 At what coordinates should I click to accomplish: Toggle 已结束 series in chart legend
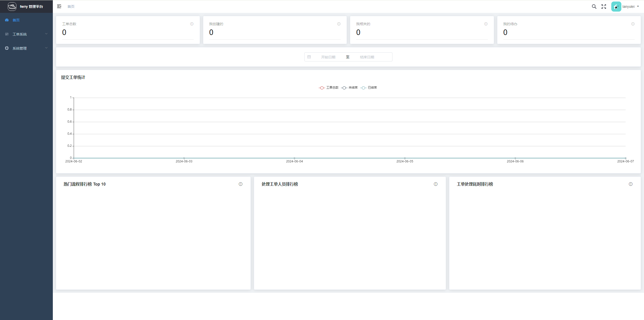coord(369,88)
